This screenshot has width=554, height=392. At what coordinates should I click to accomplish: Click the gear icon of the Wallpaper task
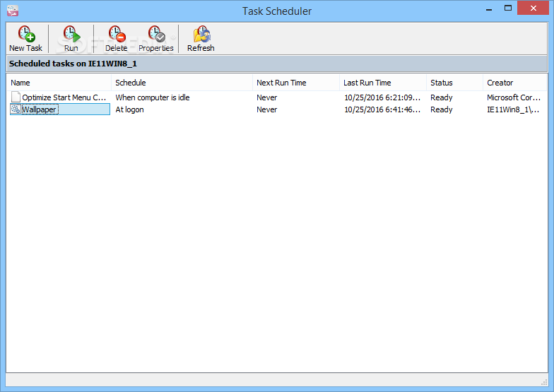[16, 109]
